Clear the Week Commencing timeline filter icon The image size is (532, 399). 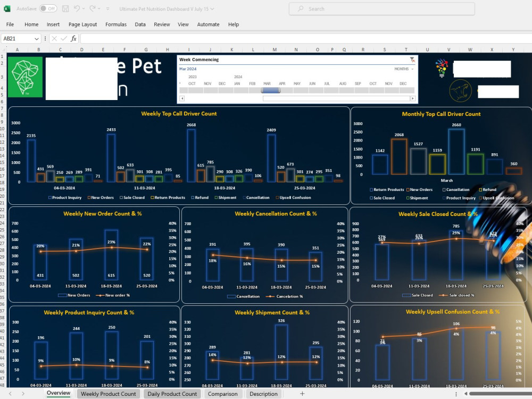[x=412, y=60]
